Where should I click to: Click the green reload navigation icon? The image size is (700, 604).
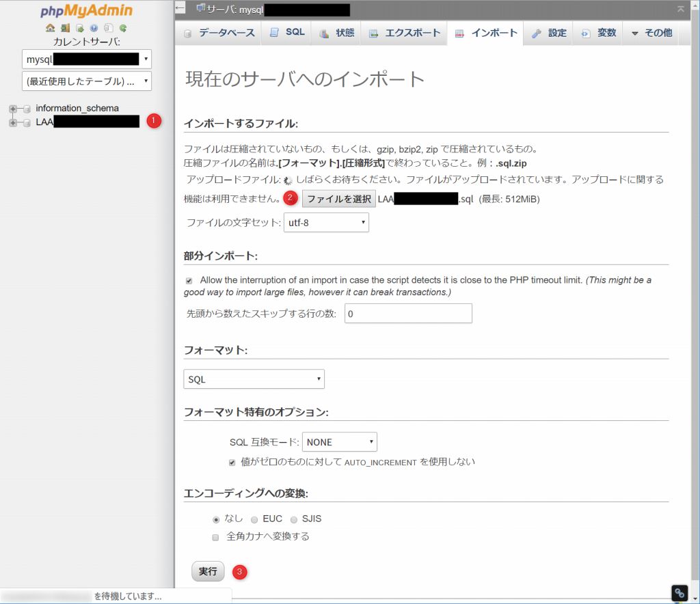123,28
